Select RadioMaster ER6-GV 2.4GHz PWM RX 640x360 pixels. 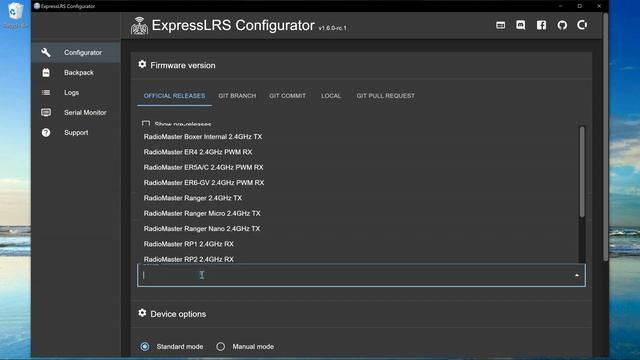pyautogui.click(x=358, y=183)
